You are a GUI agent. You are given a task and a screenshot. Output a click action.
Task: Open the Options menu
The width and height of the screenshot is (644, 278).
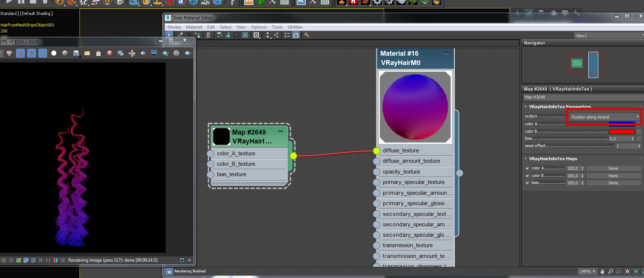coord(259,27)
